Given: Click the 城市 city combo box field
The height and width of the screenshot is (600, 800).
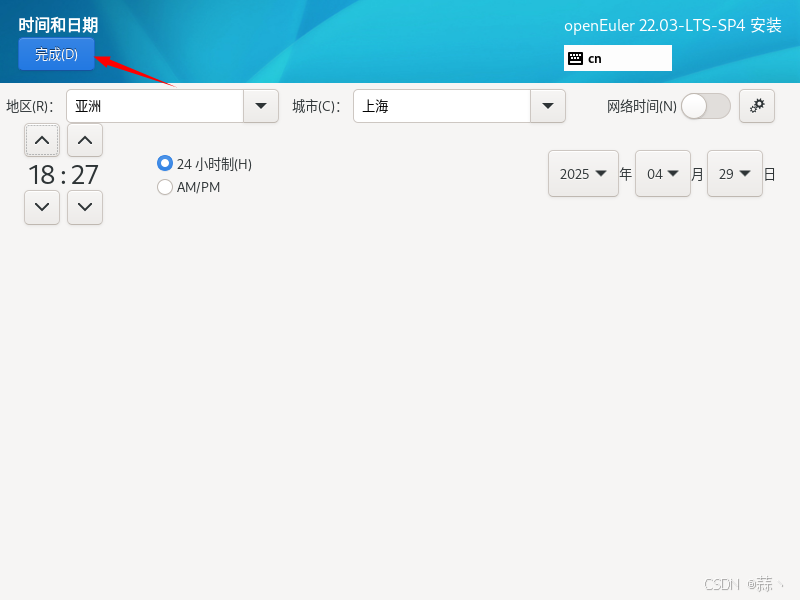Looking at the screenshot, I should point(440,106).
